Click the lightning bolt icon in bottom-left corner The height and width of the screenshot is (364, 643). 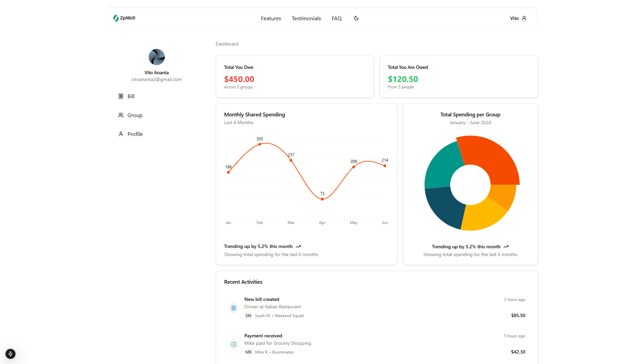(x=10, y=354)
